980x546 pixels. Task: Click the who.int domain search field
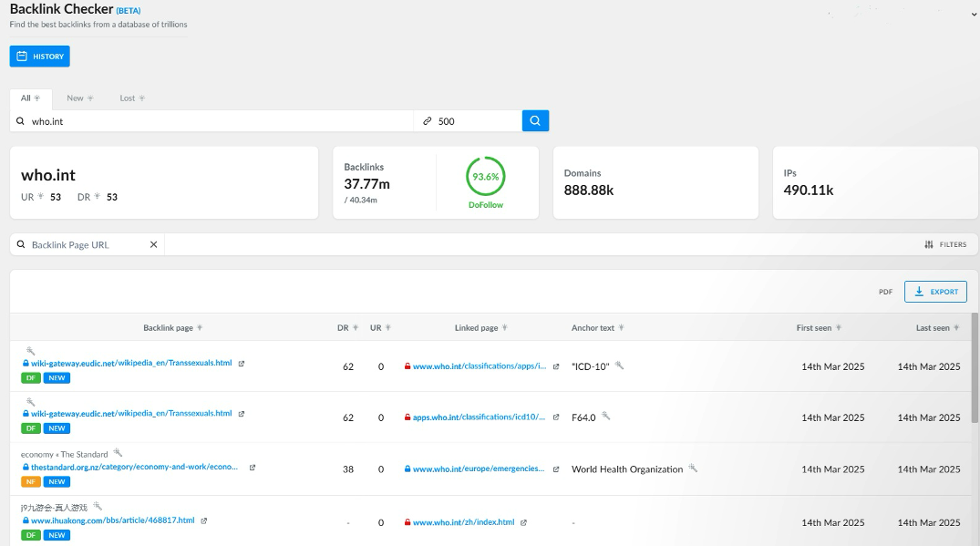pos(211,121)
